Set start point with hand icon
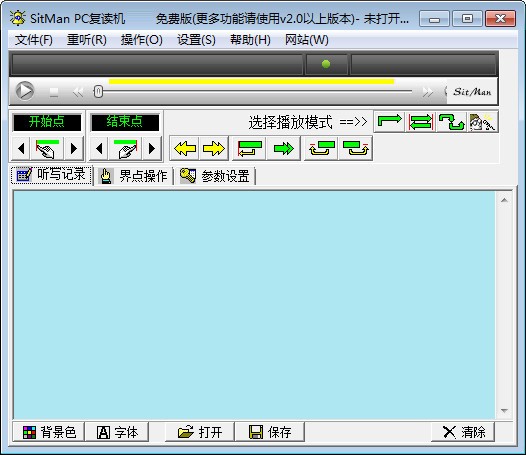 (x=47, y=148)
